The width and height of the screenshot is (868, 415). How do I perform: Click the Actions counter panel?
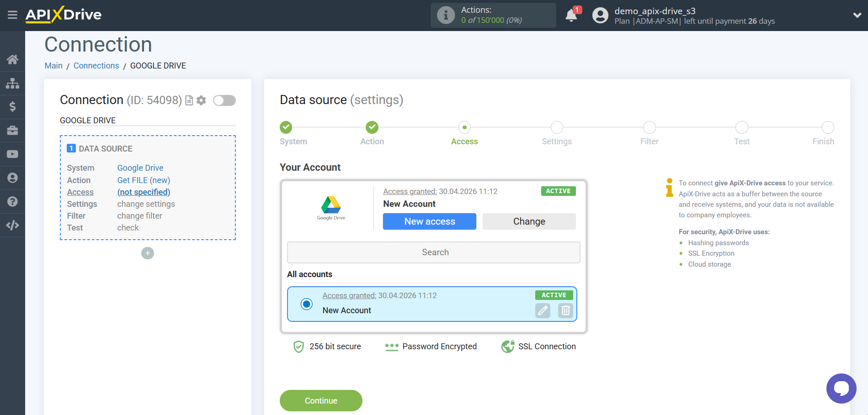coord(493,15)
